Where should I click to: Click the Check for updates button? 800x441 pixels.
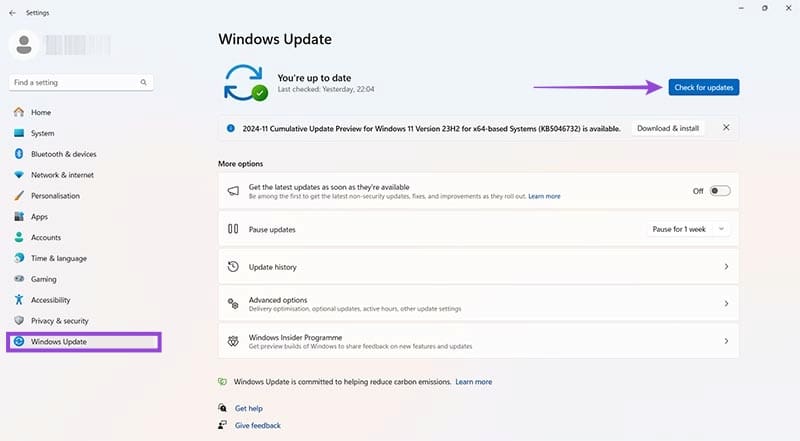704,88
